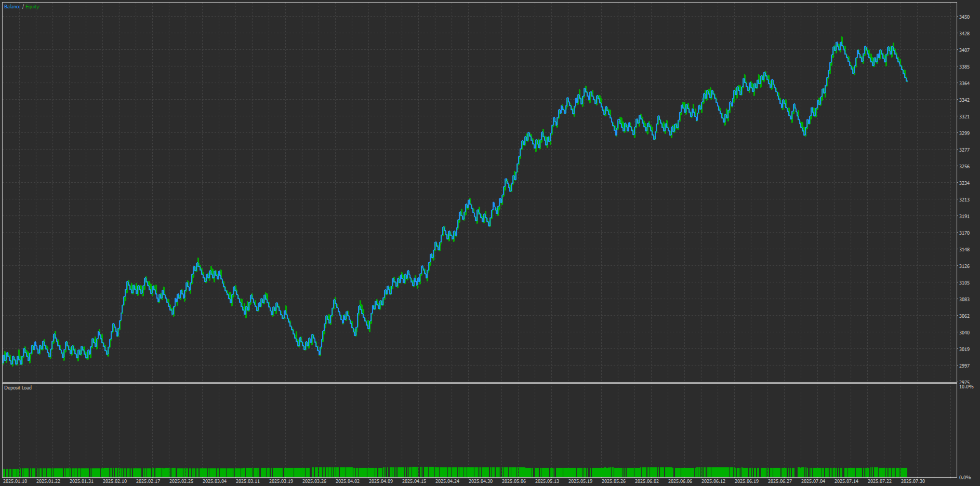Select the 3170 vertical axis label

click(x=964, y=233)
